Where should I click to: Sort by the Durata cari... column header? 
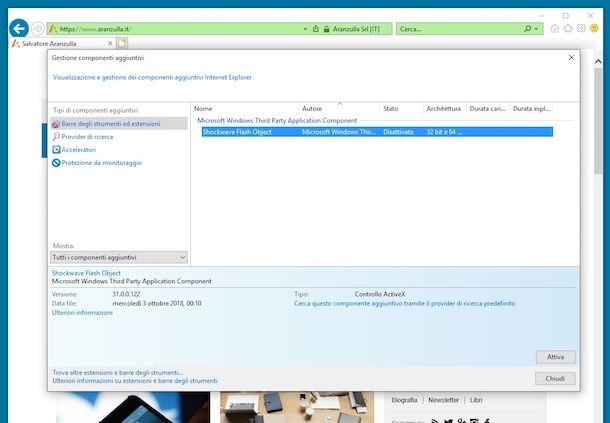click(488, 109)
